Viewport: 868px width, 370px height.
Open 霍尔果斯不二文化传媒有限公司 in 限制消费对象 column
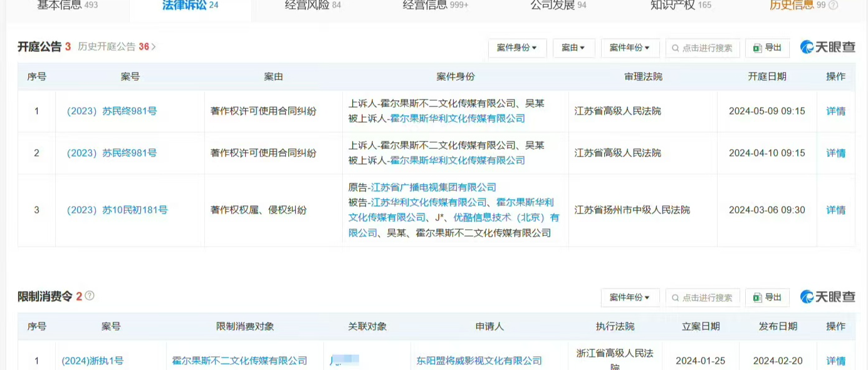(x=239, y=361)
